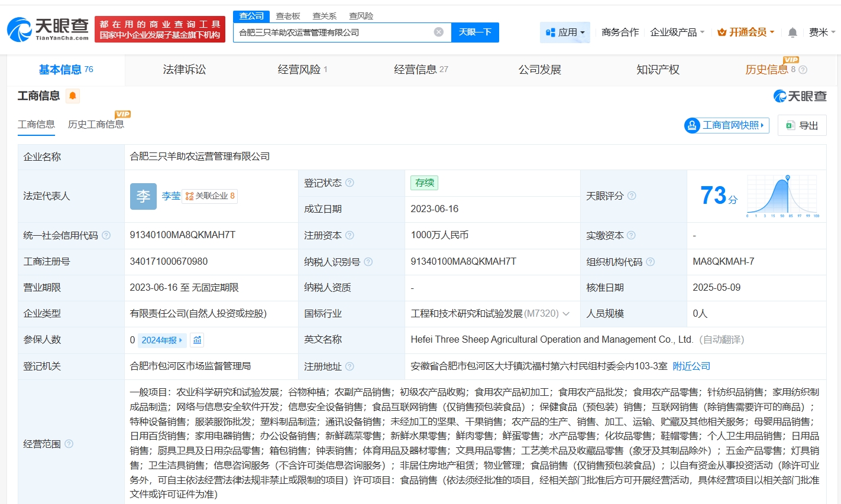The width and height of the screenshot is (841, 504).
Task: Switch to the 公司发展 tab
Action: point(539,70)
